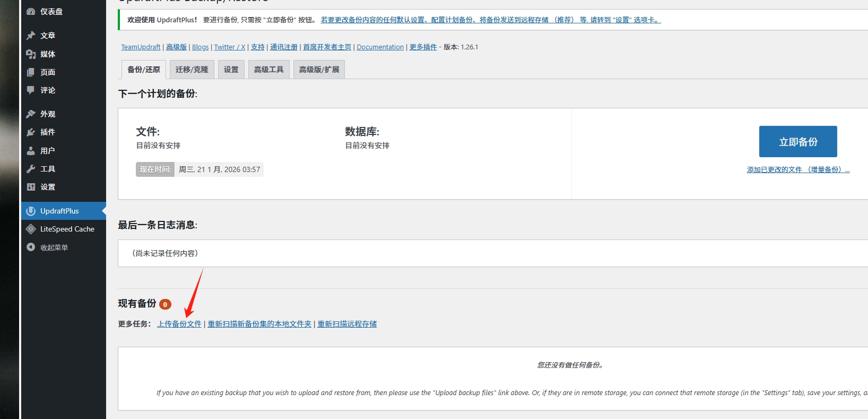Click the user icon beside 用户
The height and width of the screenshot is (419, 868).
tap(31, 151)
